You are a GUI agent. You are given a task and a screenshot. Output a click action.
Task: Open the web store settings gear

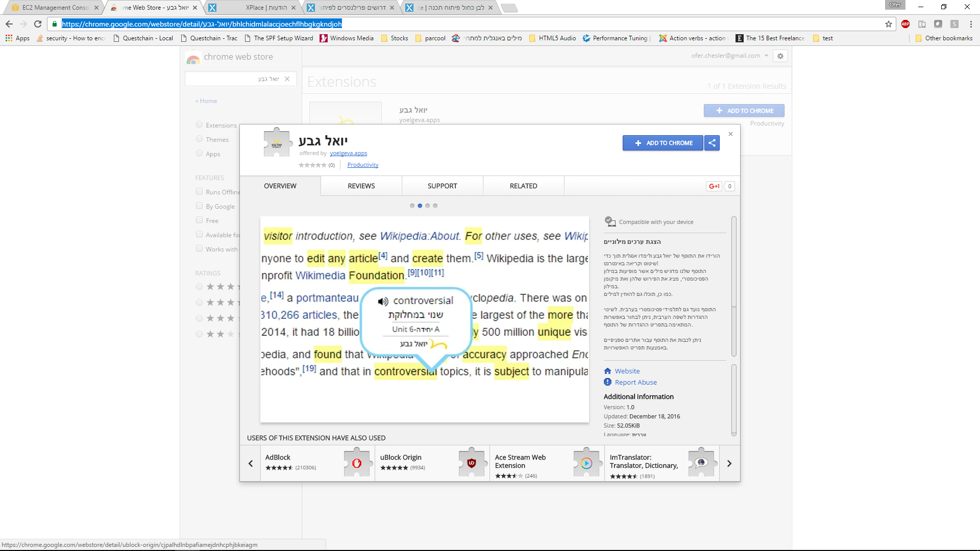[780, 56]
